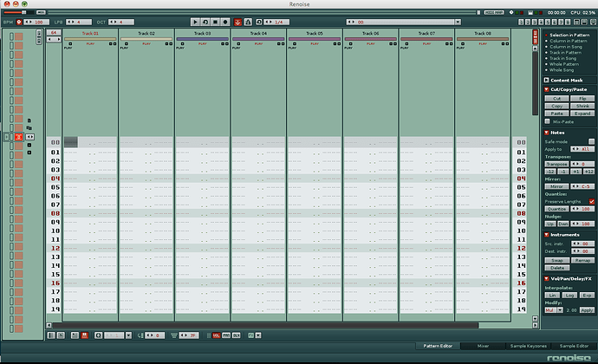Toggle the red highlighted bottom toolbar icon
This screenshot has width=598, height=364.
(x=85, y=335)
